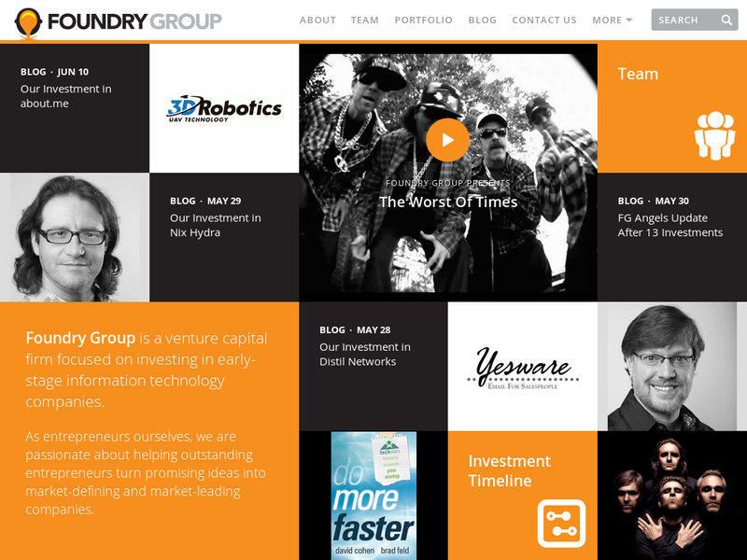Select Contact Us in navigation
The width and height of the screenshot is (747, 560).
(544, 20)
